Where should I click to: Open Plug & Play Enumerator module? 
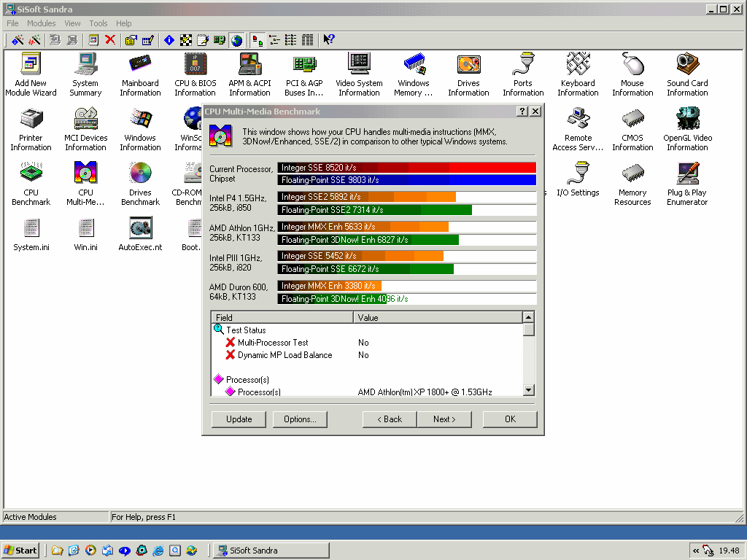pos(687,176)
